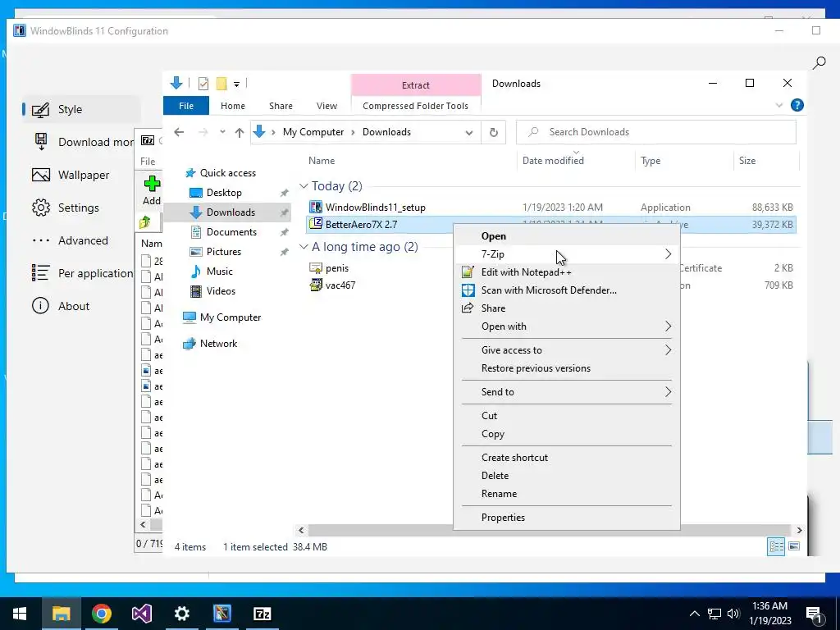This screenshot has height=630, width=840.
Task: Expand the Open with submenu
Action: pos(567,326)
